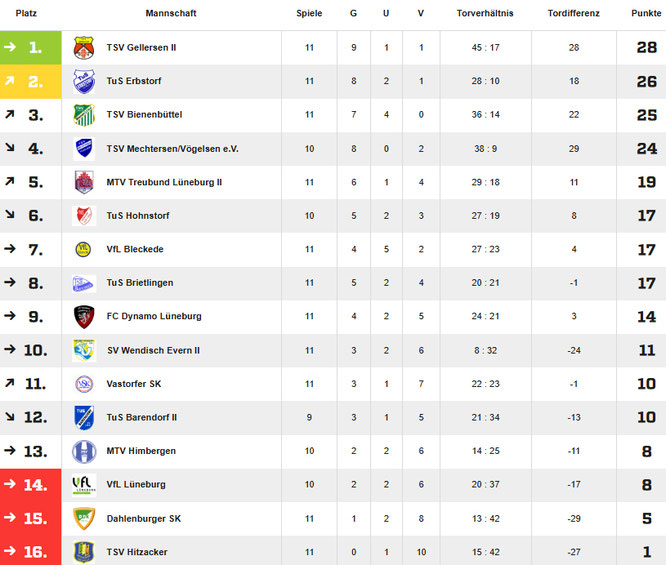Sort table by Punkte column header

coord(646,14)
